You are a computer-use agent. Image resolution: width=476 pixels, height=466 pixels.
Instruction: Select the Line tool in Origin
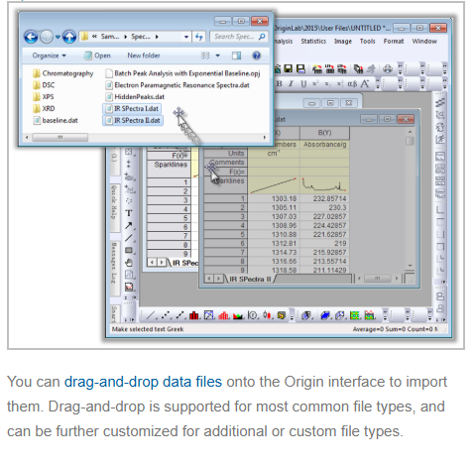click(x=129, y=238)
